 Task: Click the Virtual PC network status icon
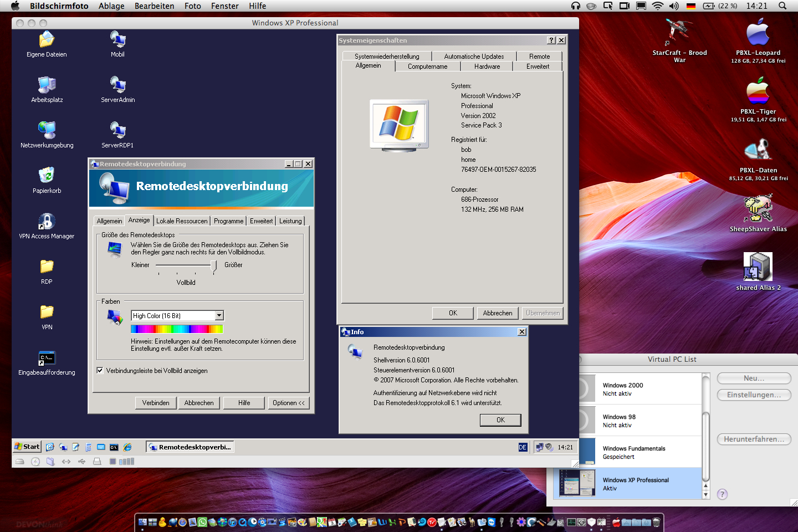(66, 462)
